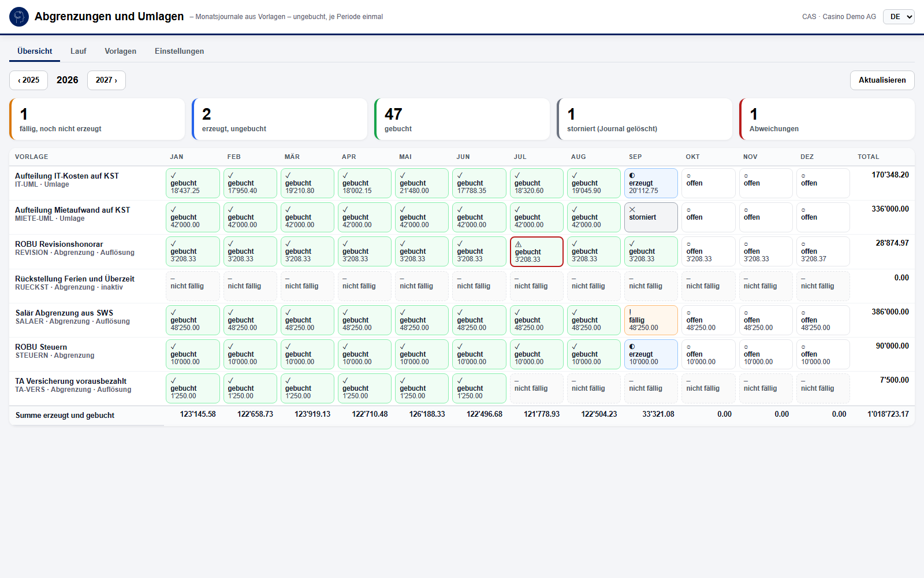Viewport: 924px width, 578px height.
Task: Go to previous year 2025
Action: point(29,80)
